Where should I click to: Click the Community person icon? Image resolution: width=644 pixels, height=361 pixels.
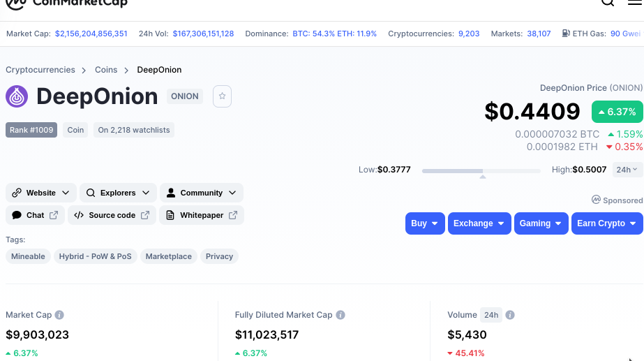(x=171, y=193)
